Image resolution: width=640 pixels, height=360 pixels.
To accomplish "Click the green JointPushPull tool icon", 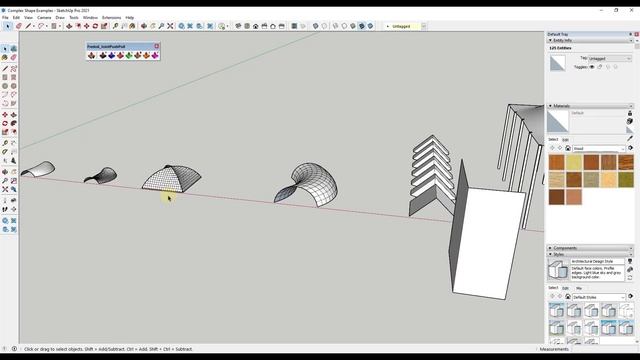I will pyautogui.click(x=129, y=56).
